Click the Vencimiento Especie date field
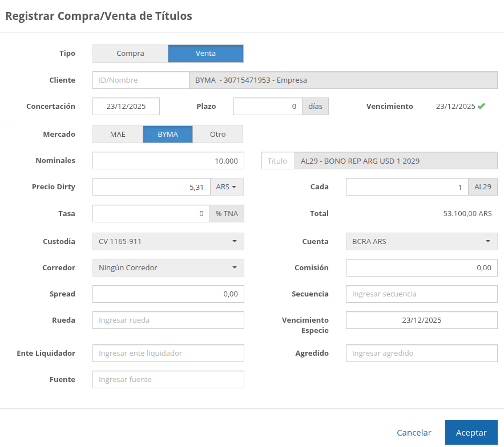 coord(421,320)
